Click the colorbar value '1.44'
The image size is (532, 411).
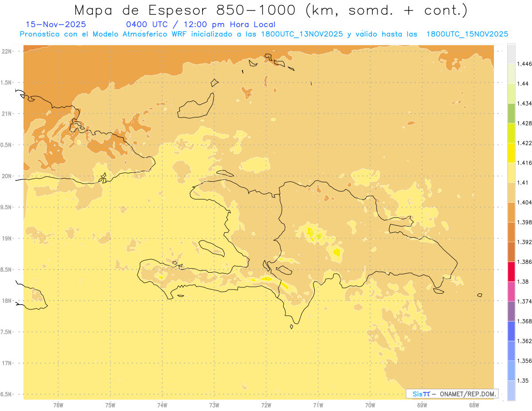(x=523, y=84)
